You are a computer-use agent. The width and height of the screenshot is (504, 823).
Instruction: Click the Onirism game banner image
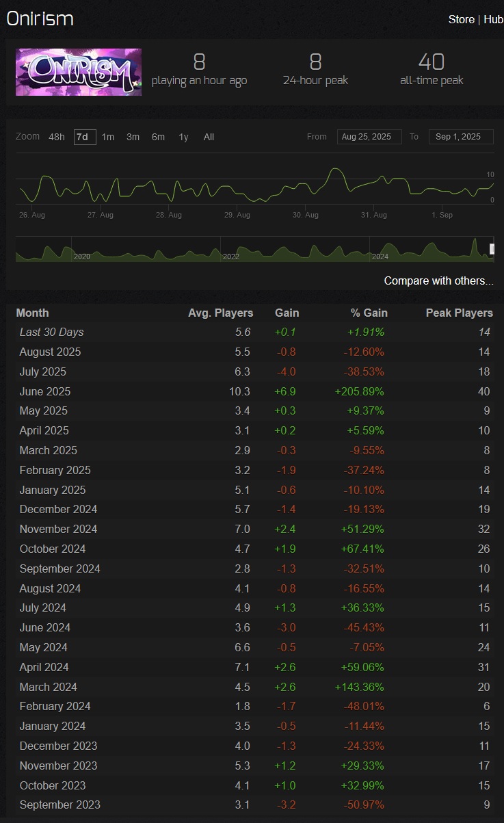(x=79, y=72)
